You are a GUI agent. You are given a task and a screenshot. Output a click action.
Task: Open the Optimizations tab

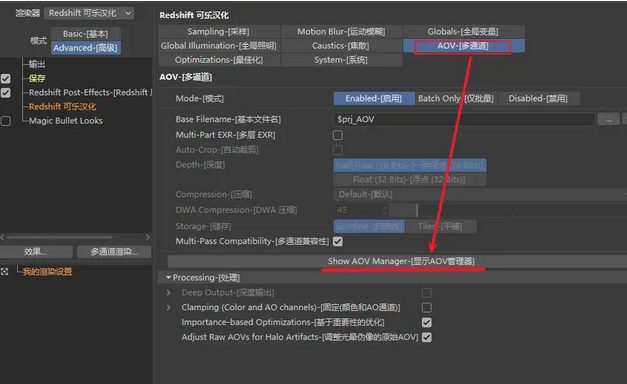pos(219,60)
